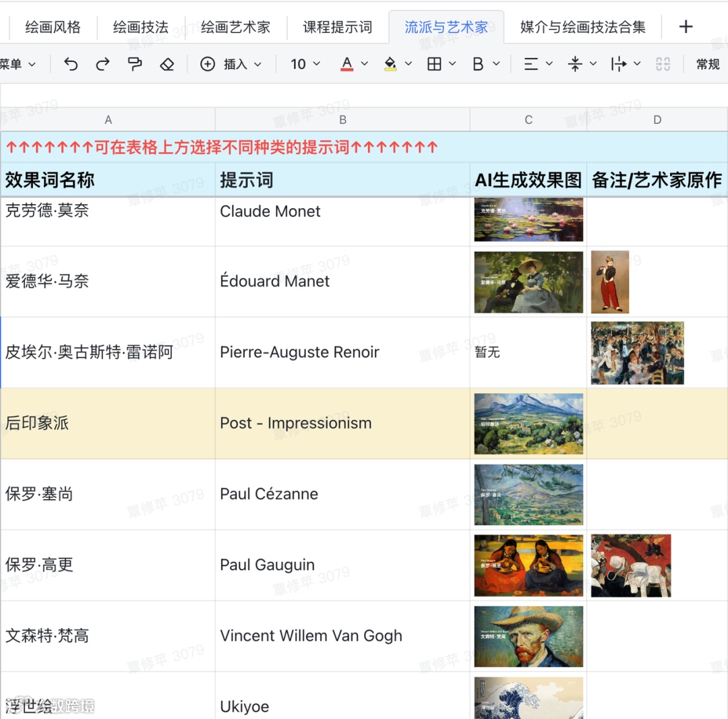Click the text wrap icon
The height and width of the screenshot is (719, 728).
(x=618, y=63)
